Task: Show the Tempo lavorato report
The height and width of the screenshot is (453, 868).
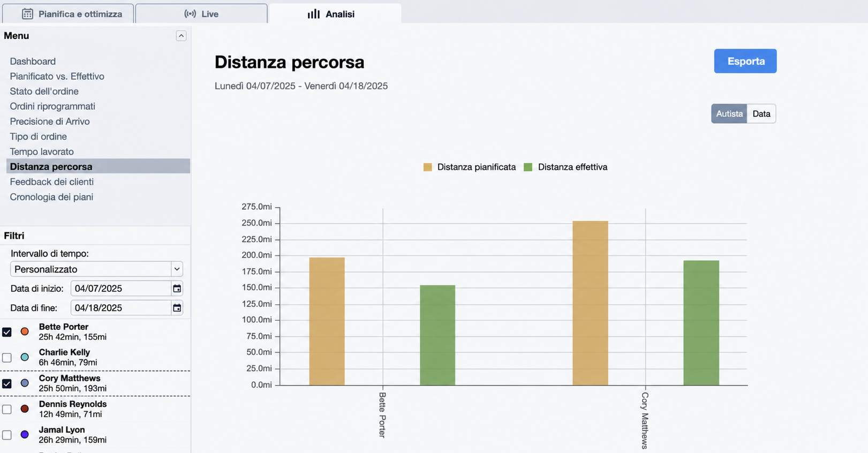Action: click(x=42, y=152)
